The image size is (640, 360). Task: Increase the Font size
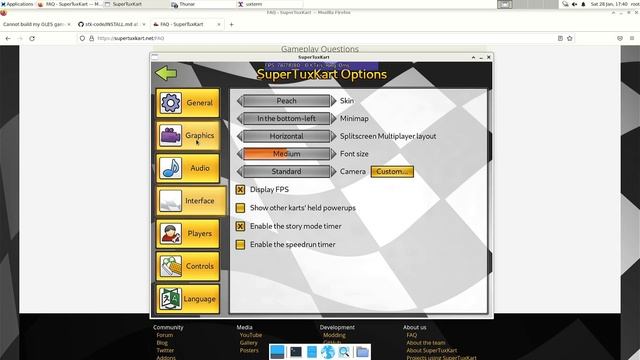pyautogui.click(x=333, y=154)
